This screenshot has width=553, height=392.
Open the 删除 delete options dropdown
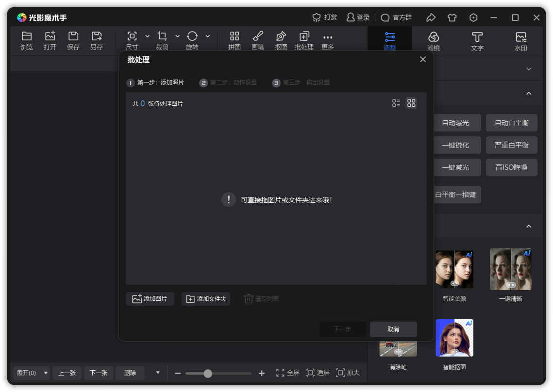pos(157,373)
